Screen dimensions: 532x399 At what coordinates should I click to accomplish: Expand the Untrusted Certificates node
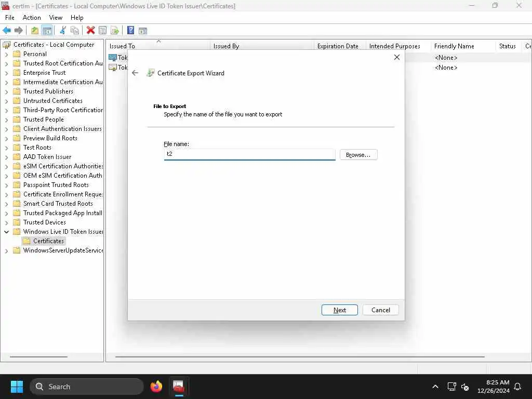pos(6,101)
